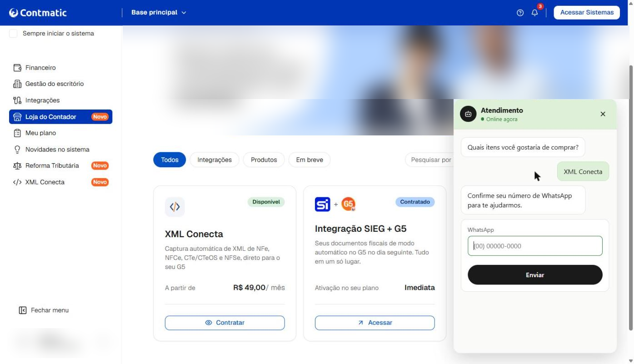Viewport: 634px width, 364px height.
Task: Click the Pesquisar por search field
Action: pos(429,160)
